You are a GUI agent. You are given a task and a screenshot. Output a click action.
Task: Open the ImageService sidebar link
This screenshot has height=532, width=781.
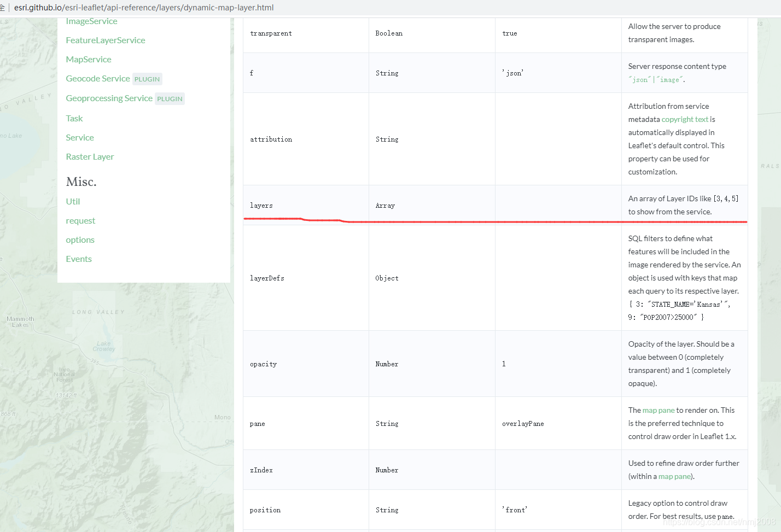tap(91, 21)
